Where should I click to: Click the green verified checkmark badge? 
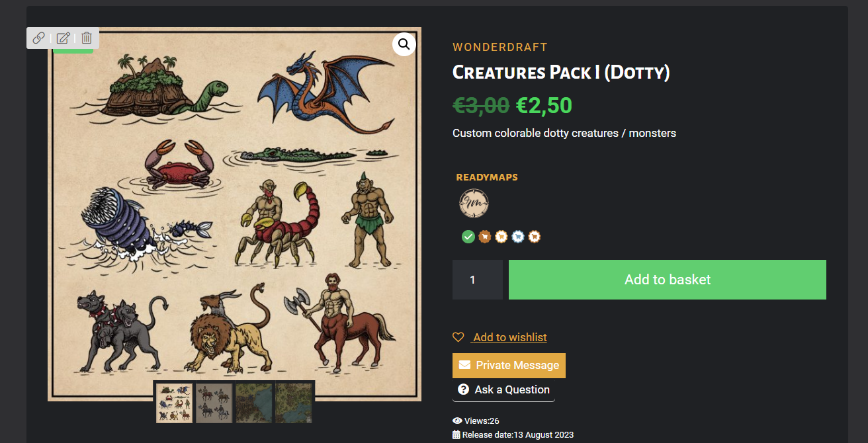tap(468, 237)
